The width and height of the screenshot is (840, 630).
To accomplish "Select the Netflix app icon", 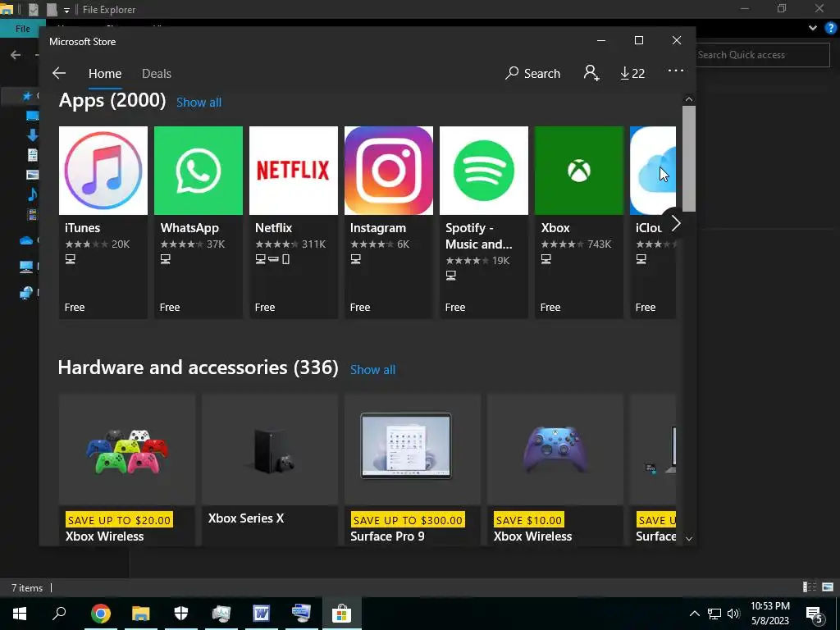I will [x=294, y=171].
